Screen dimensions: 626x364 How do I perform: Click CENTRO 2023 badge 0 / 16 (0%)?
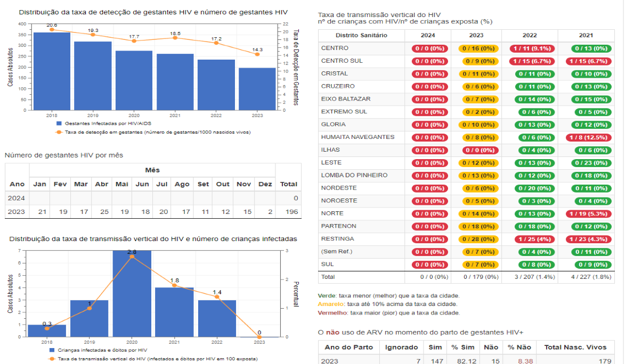478,48
